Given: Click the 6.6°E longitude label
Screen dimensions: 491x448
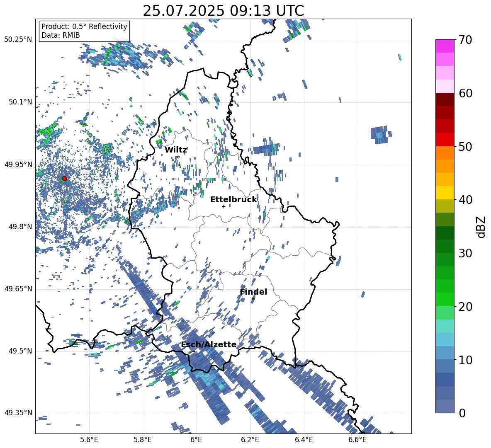Looking at the screenshot, I should 357,440.
